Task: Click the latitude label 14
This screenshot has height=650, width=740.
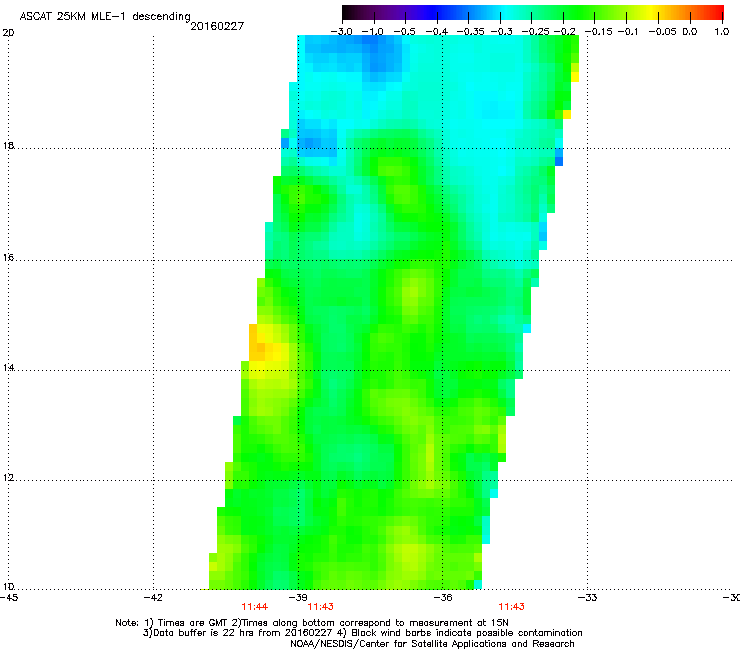Action: click(8, 368)
